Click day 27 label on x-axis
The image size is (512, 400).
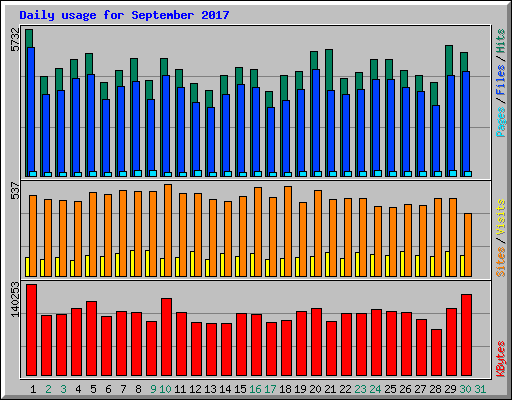420,389
